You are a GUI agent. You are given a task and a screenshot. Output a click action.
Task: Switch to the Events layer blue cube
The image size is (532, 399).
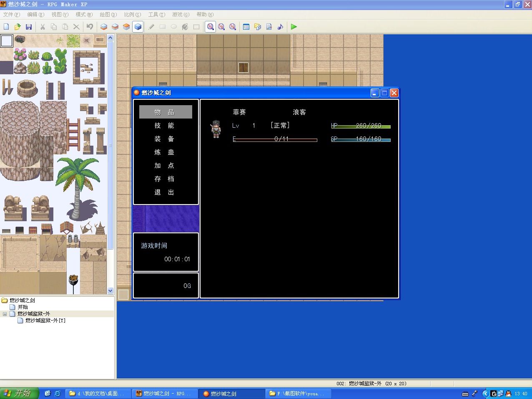tap(138, 27)
